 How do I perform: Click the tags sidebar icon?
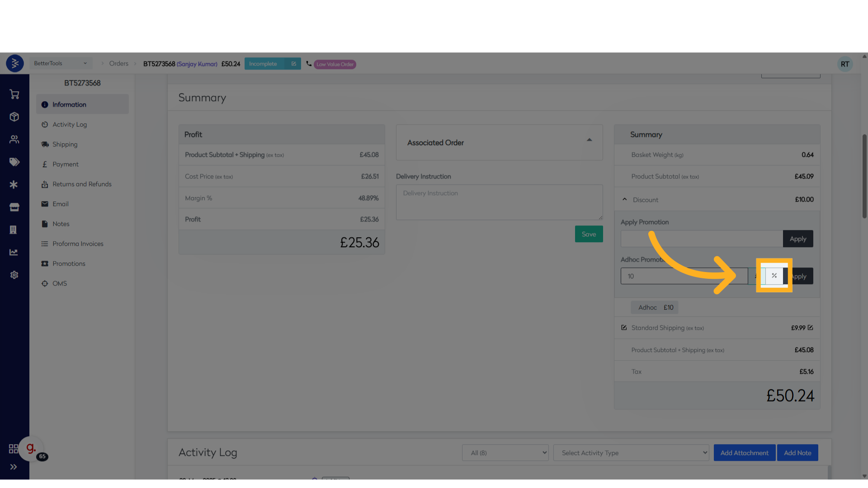(x=14, y=162)
